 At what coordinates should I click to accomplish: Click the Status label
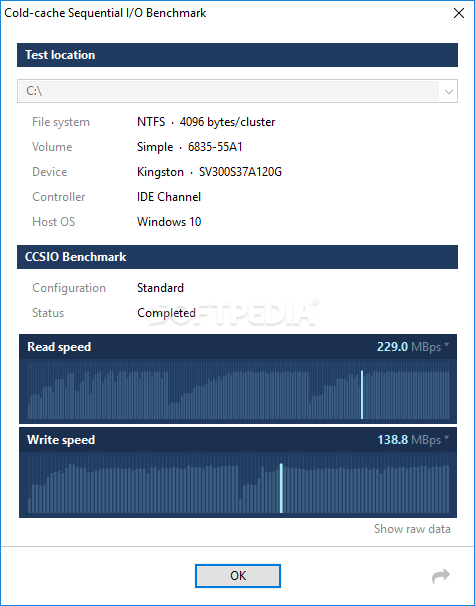48,313
